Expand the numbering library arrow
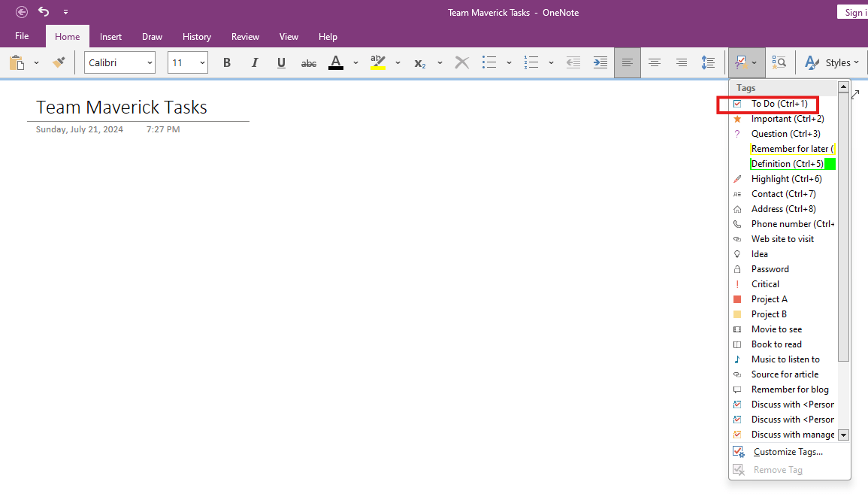The width and height of the screenshot is (868, 500). tap(551, 62)
